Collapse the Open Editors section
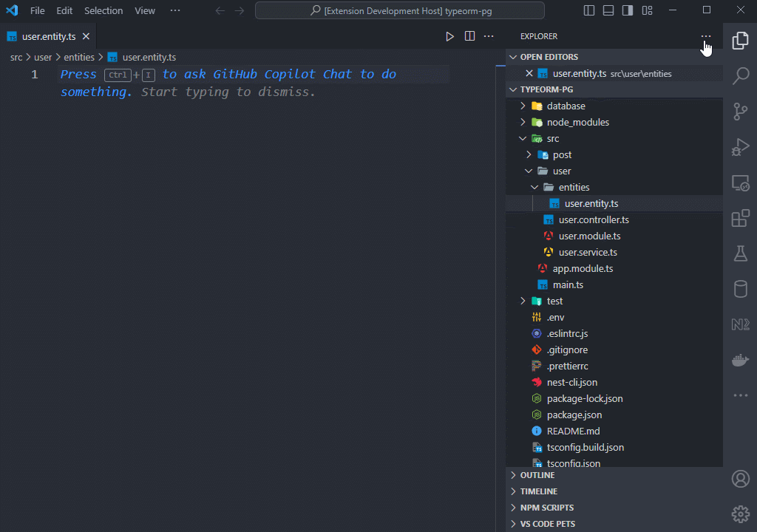This screenshot has height=532, width=757. click(614, 57)
